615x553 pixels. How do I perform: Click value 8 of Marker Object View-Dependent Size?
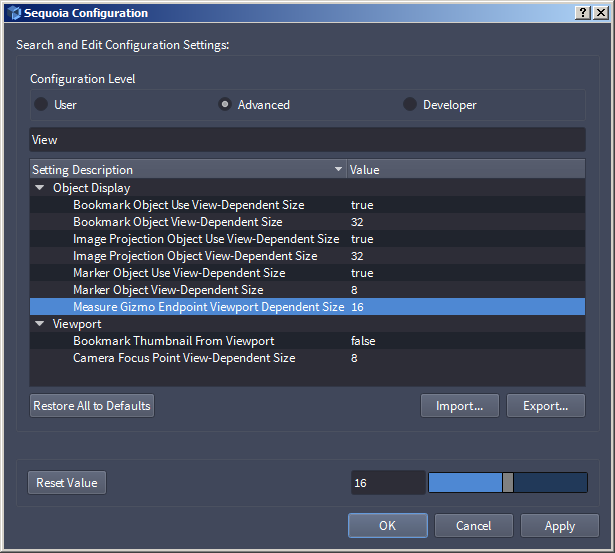pos(354,290)
